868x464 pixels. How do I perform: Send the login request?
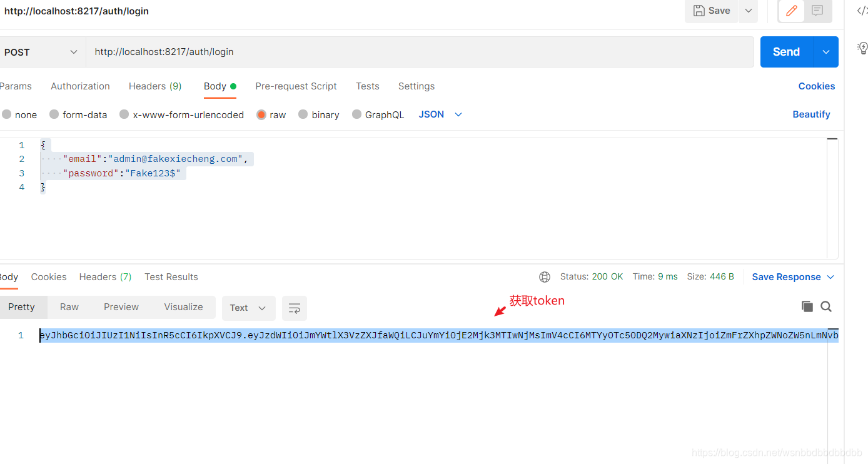pyautogui.click(x=786, y=52)
